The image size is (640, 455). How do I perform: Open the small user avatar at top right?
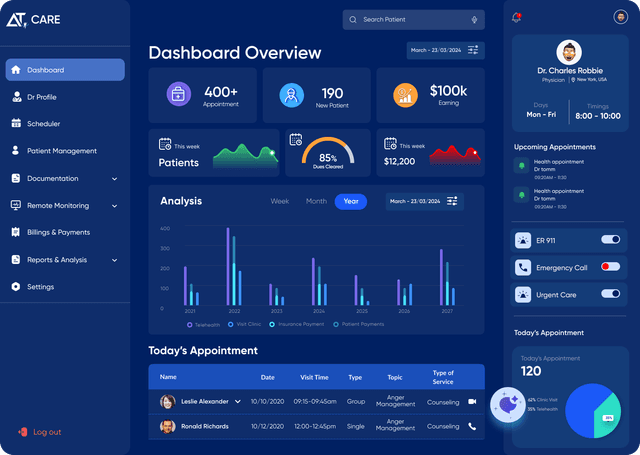[x=621, y=17]
